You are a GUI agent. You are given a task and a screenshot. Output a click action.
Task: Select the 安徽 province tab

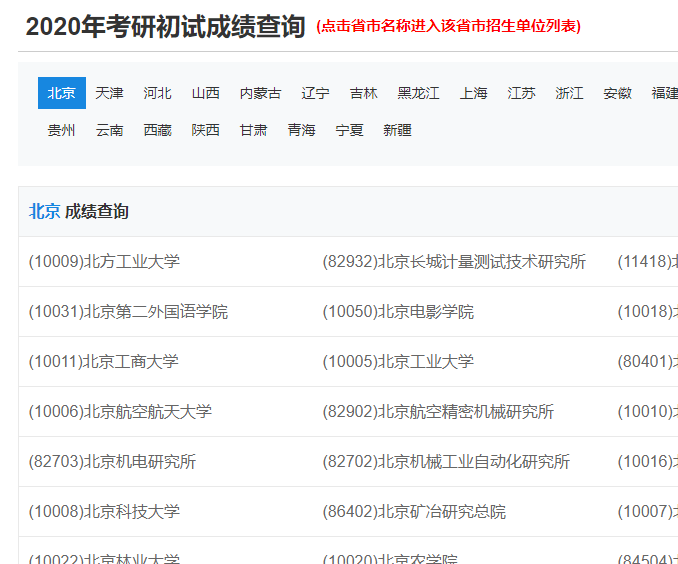click(618, 93)
